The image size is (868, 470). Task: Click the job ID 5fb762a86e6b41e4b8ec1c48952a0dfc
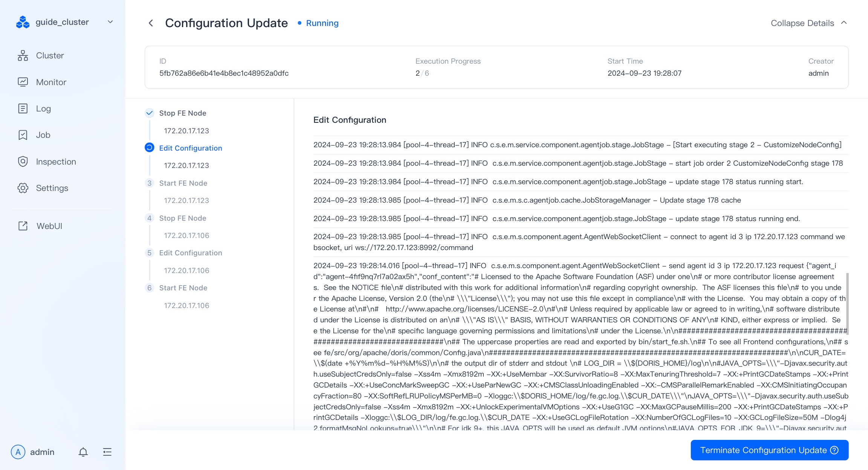click(224, 73)
